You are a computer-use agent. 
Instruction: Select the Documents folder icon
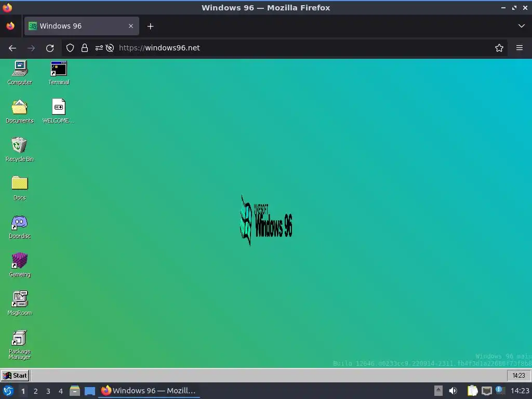click(20, 111)
